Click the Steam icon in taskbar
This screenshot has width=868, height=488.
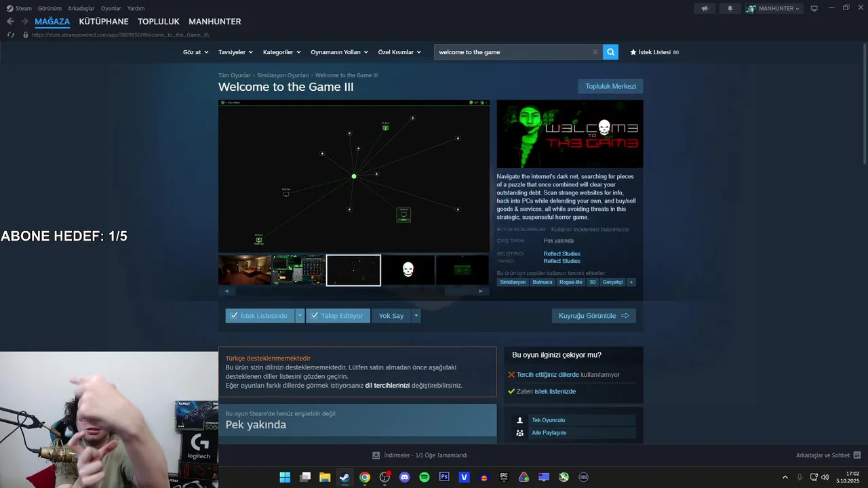point(344,477)
